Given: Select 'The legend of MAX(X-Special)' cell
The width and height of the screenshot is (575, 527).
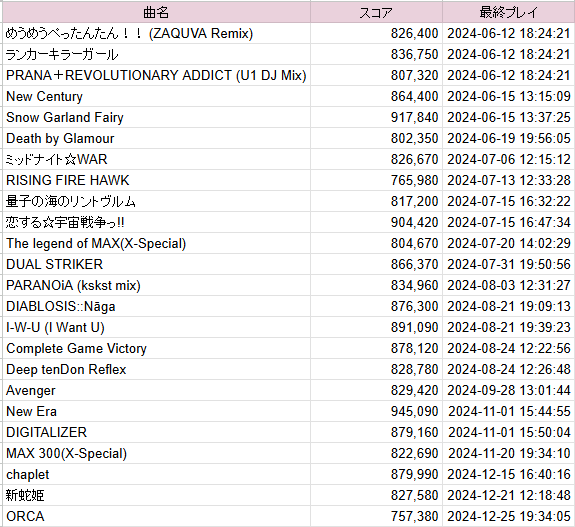Looking at the screenshot, I should (x=156, y=243).
